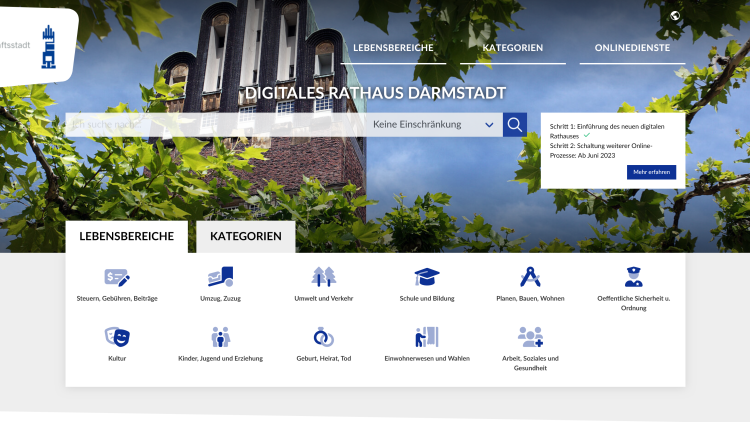Follow the Einwohnerwesen und Wahlen link text

pos(427,358)
